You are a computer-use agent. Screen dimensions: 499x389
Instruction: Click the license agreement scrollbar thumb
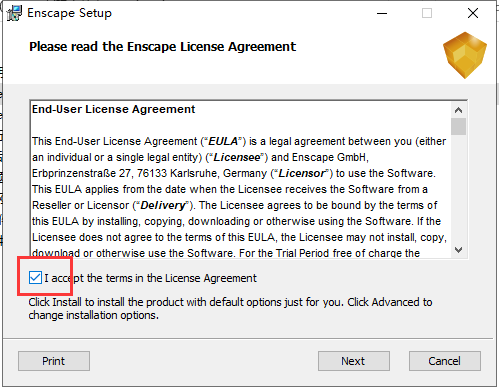point(458,126)
